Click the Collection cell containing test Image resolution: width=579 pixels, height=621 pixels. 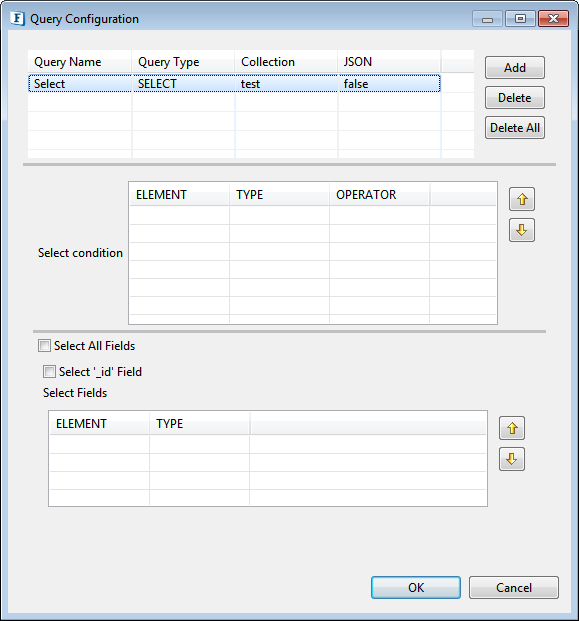[x=286, y=84]
